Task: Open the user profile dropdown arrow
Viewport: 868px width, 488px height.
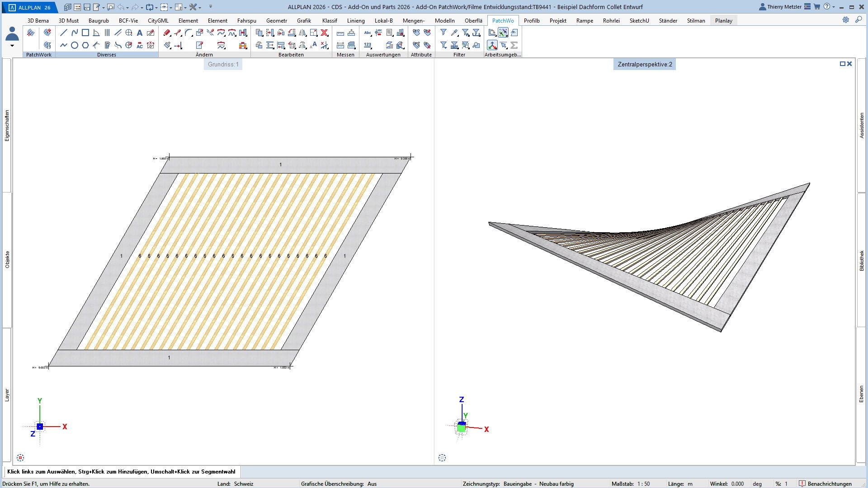Action: [x=12, y=46]
